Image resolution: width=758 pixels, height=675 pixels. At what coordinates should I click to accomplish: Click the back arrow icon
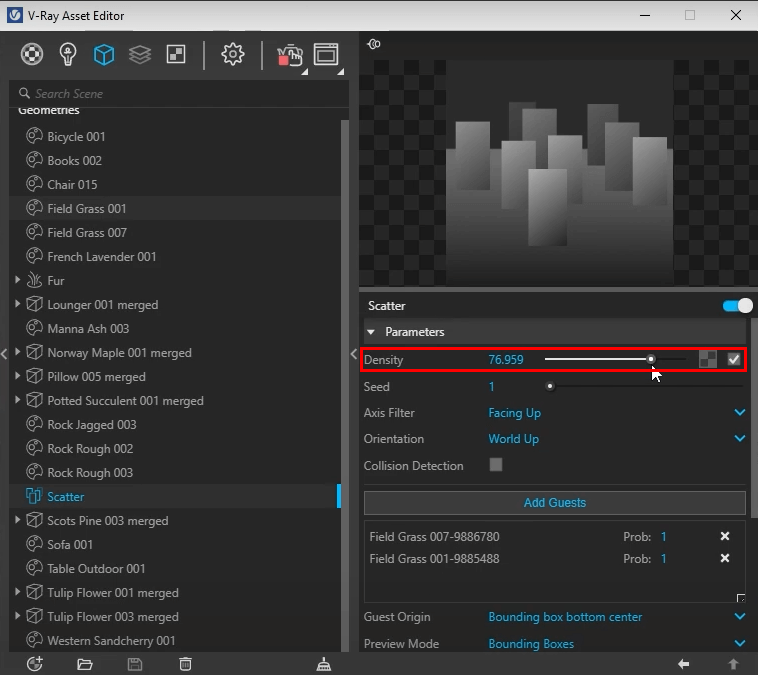coord(684,664)
